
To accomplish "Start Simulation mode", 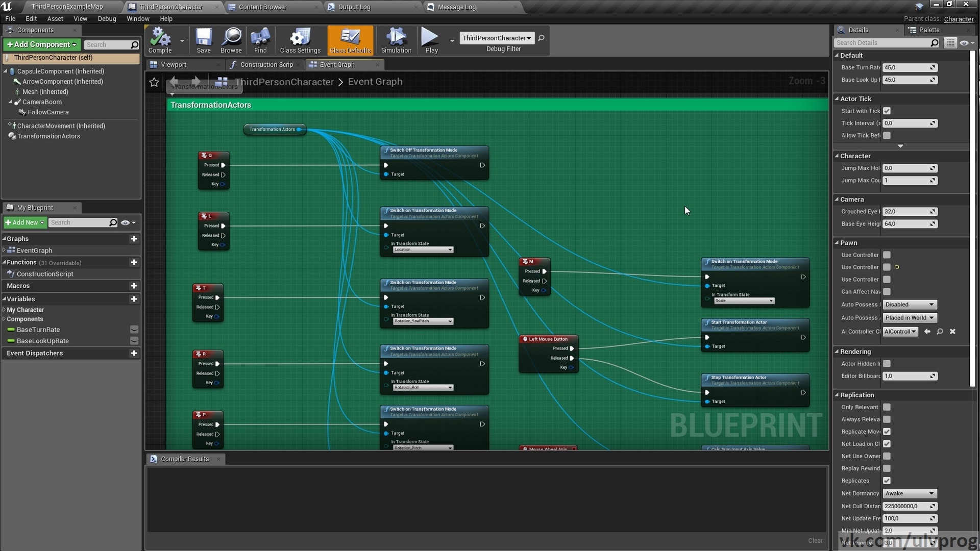I will click(x=396, y=40).
